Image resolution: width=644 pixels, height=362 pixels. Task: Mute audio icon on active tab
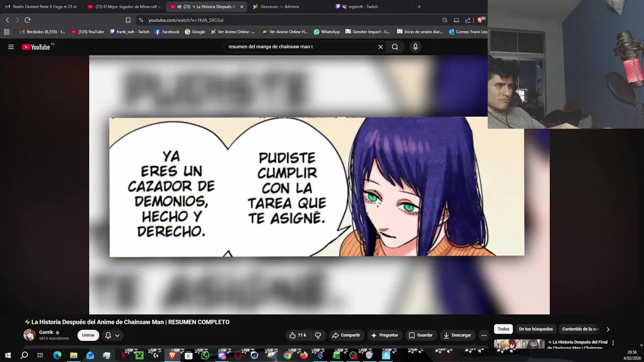click(179, 7)
